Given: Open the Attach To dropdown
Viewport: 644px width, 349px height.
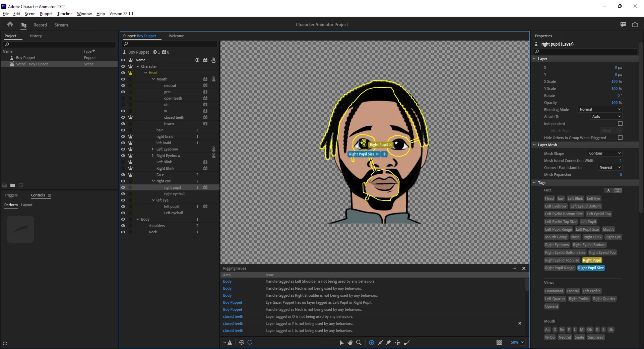Looking at the screenshot, I should click(x=606, y=116).
